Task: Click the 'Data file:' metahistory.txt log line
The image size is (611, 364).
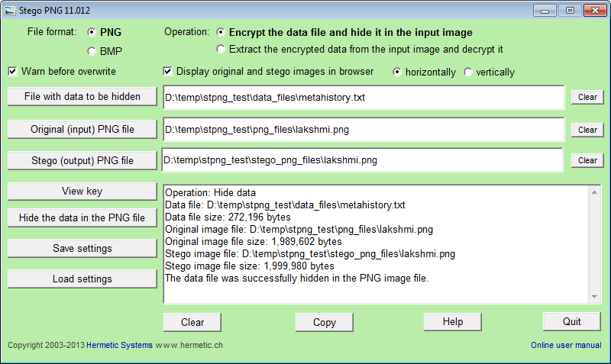Action: [285, 205]
